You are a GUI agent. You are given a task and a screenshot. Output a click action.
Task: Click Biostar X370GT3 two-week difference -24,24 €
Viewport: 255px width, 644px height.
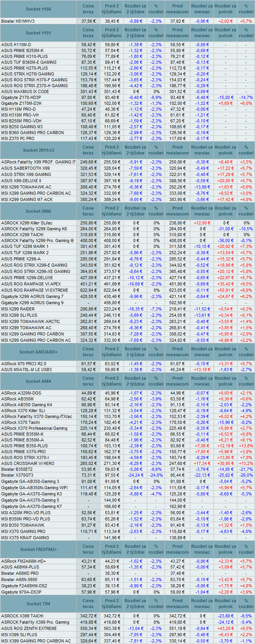click(x=136, y=475)
